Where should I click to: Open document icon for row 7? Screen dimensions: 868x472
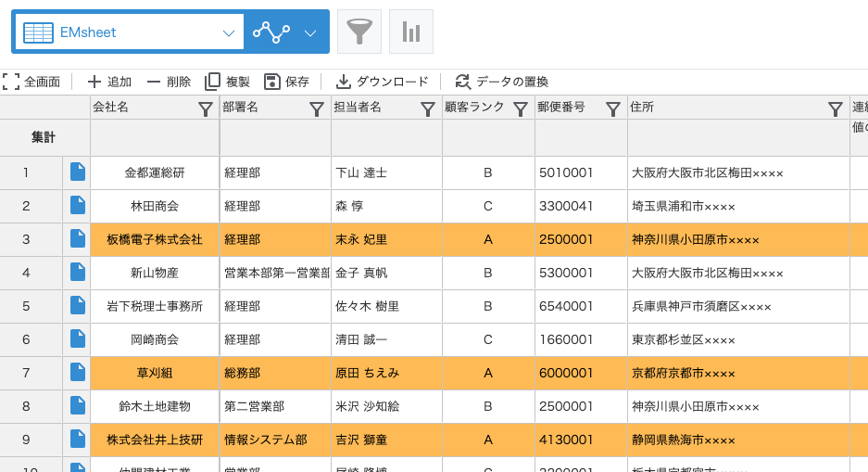click(x=78, y=372)
